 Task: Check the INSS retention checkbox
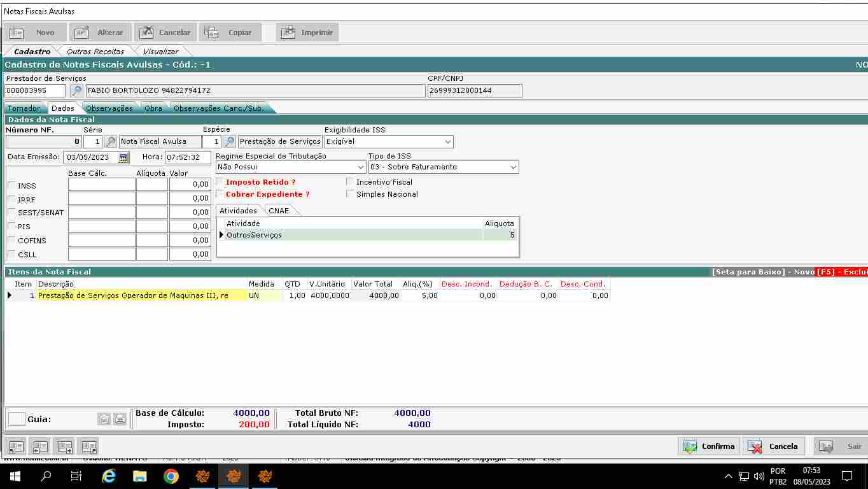coord(11,185)
